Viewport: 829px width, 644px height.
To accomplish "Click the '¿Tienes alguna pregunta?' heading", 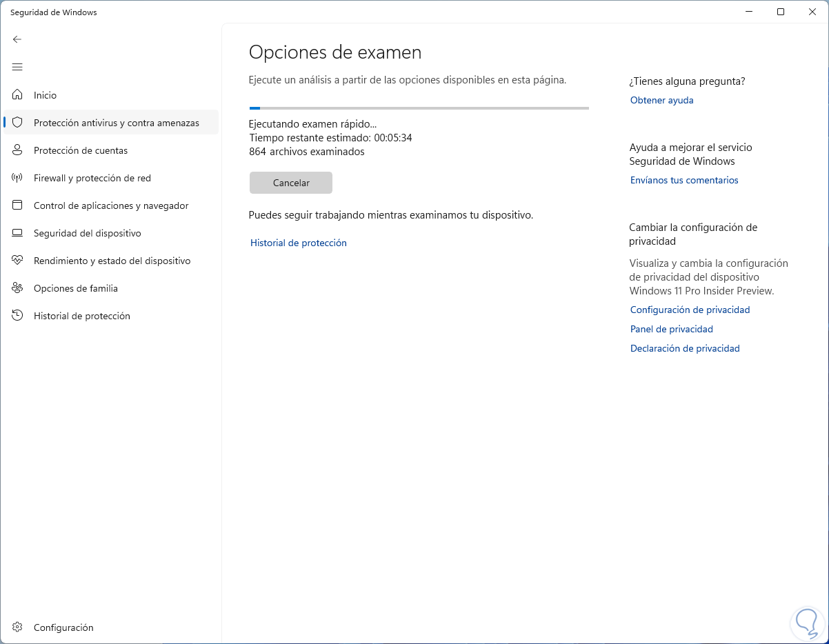I will pos(687,81).
